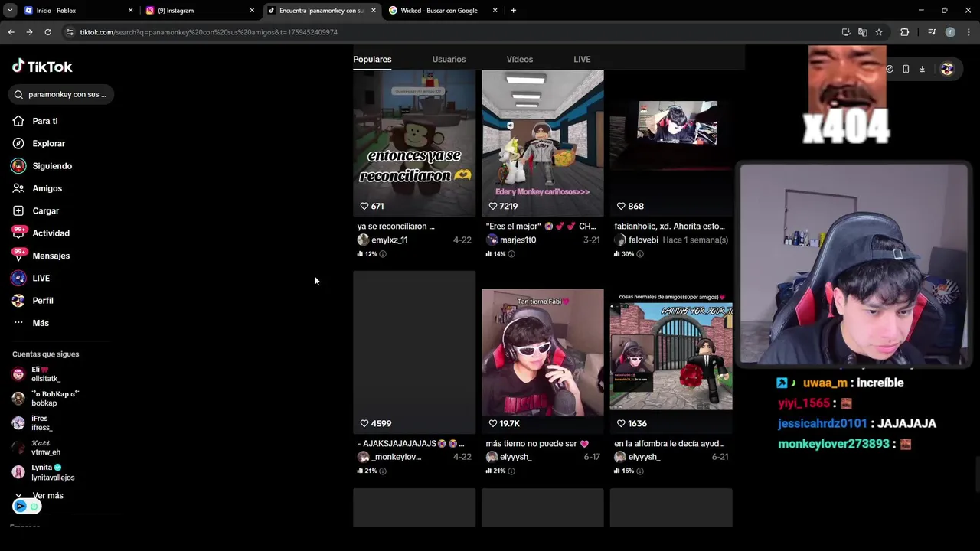Open the falovebi video with 868 likes

click(671, 143)
